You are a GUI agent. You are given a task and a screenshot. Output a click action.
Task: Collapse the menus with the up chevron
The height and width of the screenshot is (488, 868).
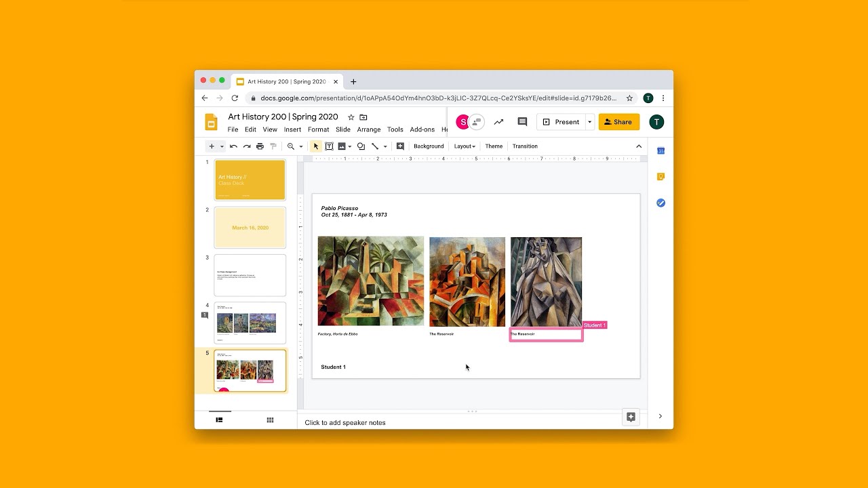point(638,146)
